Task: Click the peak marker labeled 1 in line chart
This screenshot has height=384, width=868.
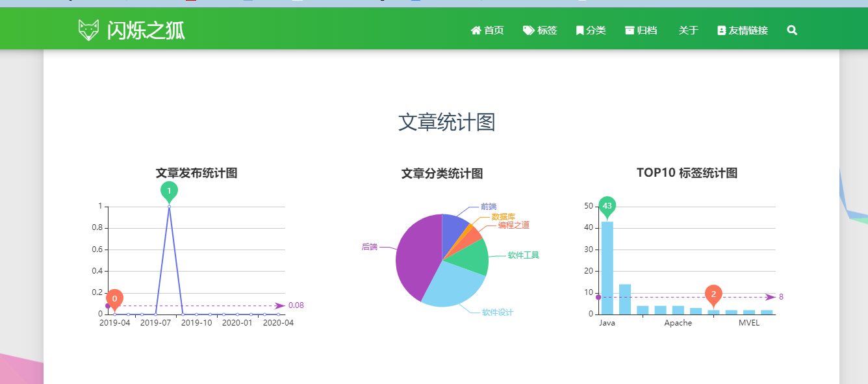Action: (169, 190)
